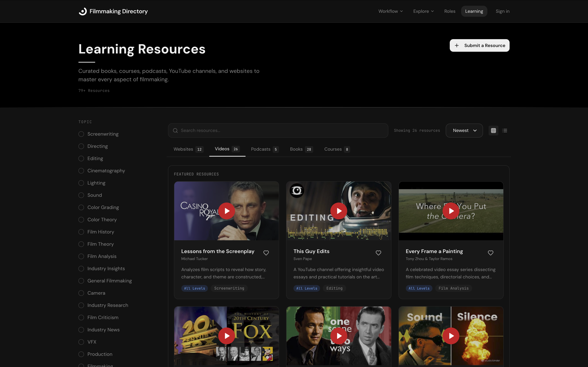
Task: Expand the Explore menu
Action: point(423,11)
